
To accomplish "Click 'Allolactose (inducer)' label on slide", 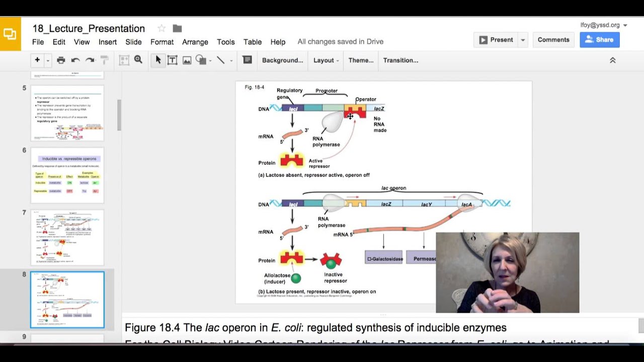I will tap(277, 279).
